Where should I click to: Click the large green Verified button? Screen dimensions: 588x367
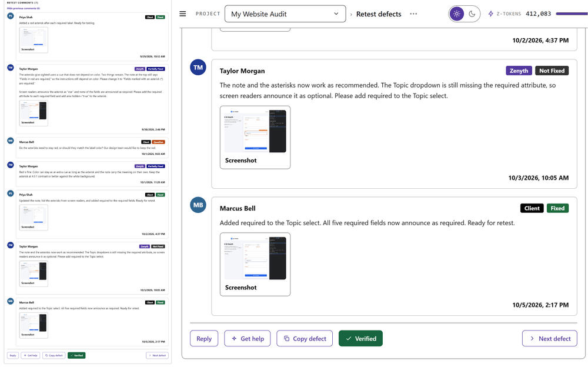click(x=360, y=339)
